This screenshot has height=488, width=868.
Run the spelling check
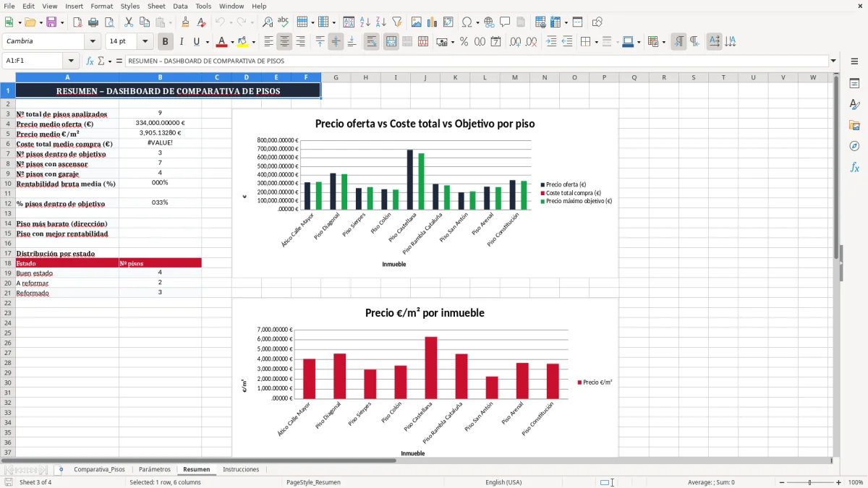click(284, 22)
